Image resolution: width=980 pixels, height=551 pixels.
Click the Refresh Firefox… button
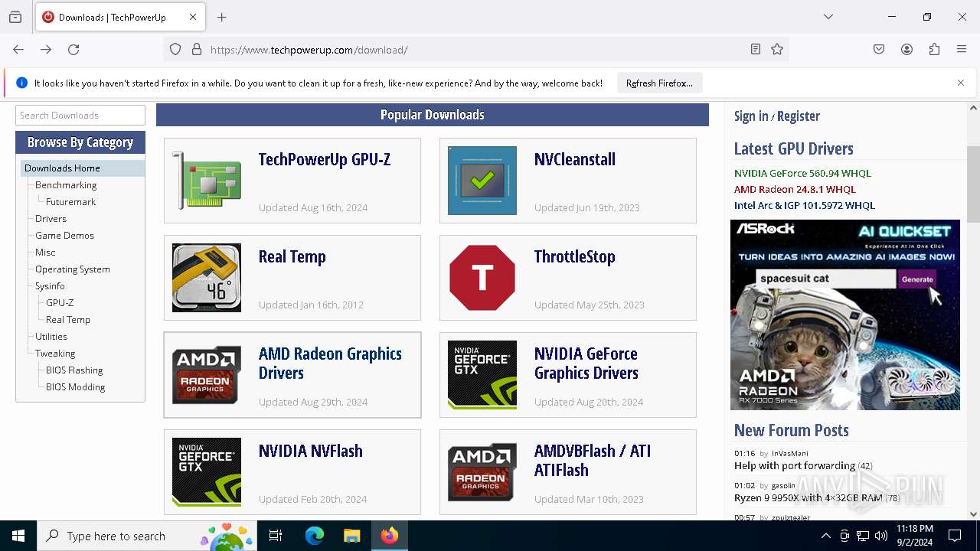click(x=659, y=83)
